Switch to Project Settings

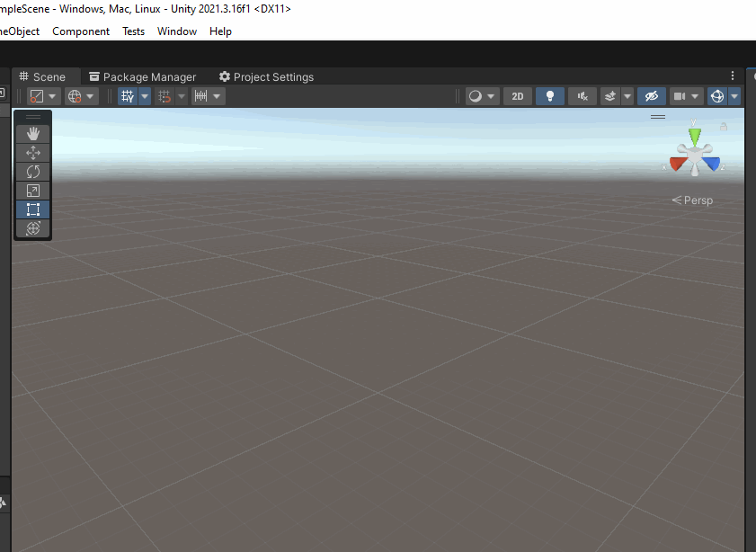tap(266, 76)
